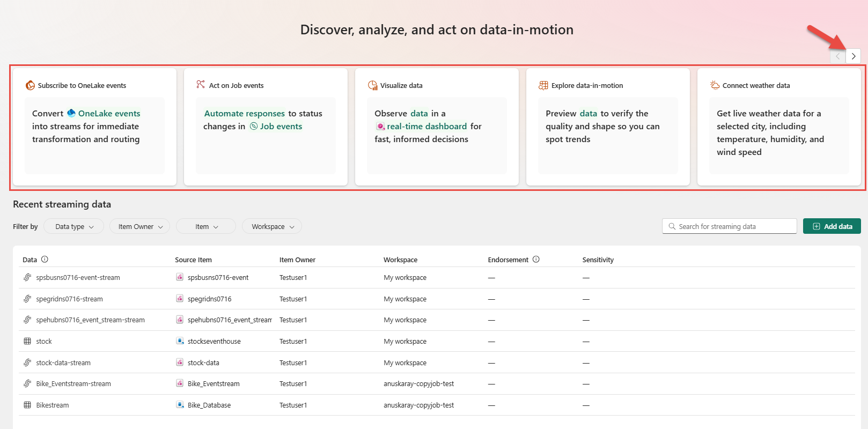Open the OneLake events link

click(x=109, y=114)
